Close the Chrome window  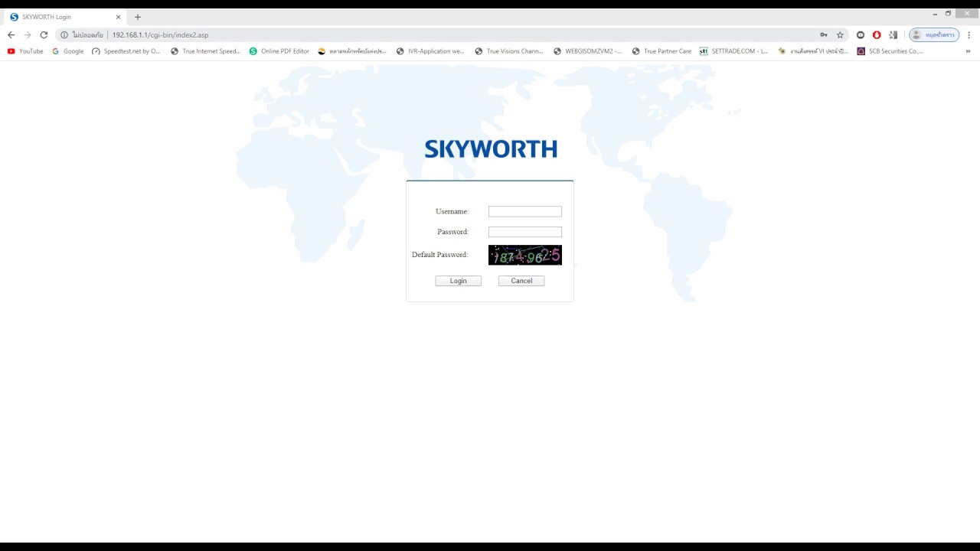point(967,13)
